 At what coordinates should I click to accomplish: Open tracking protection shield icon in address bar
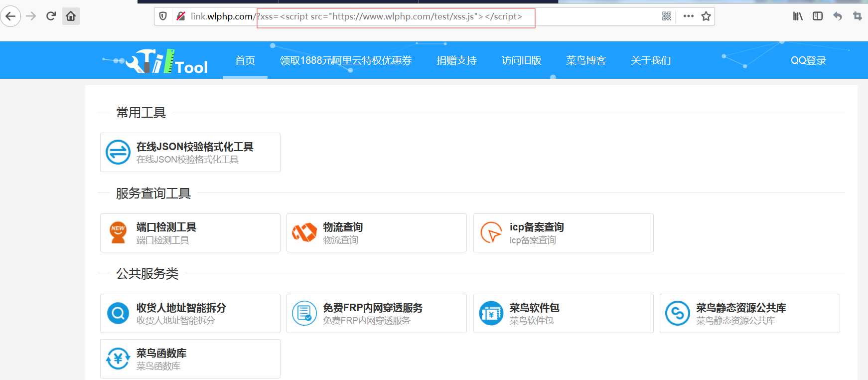click(x=163, y=16)
